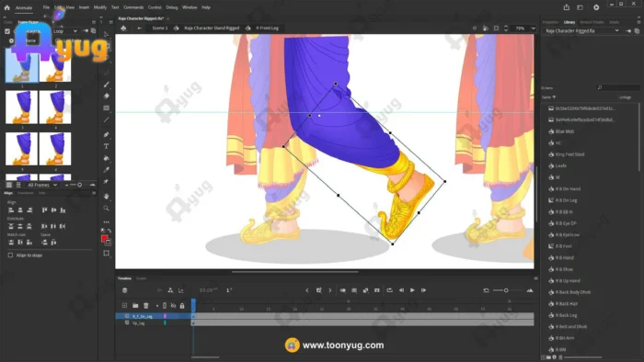The image size is (644, 362).
Task: Click the Center Stage icon in edit bar
Action: point(475,28)
